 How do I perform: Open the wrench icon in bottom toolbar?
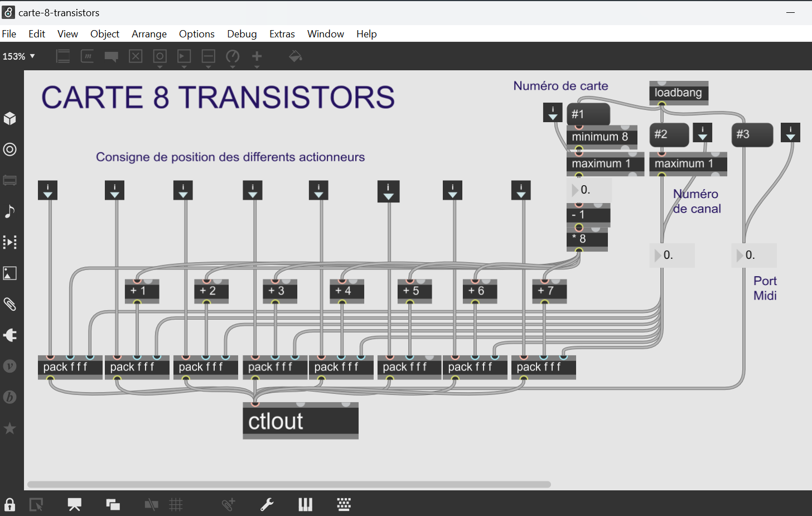[x=267, y=505]
